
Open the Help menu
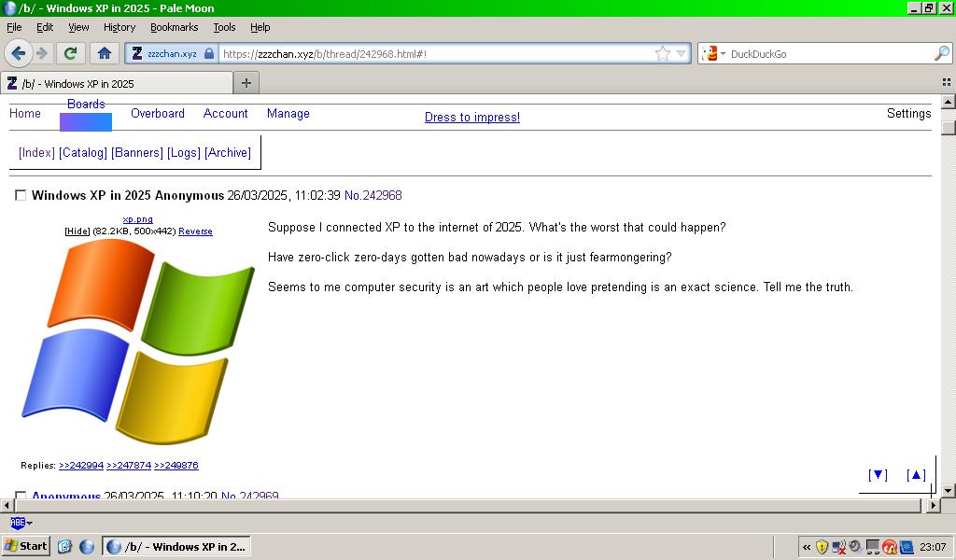260,27
